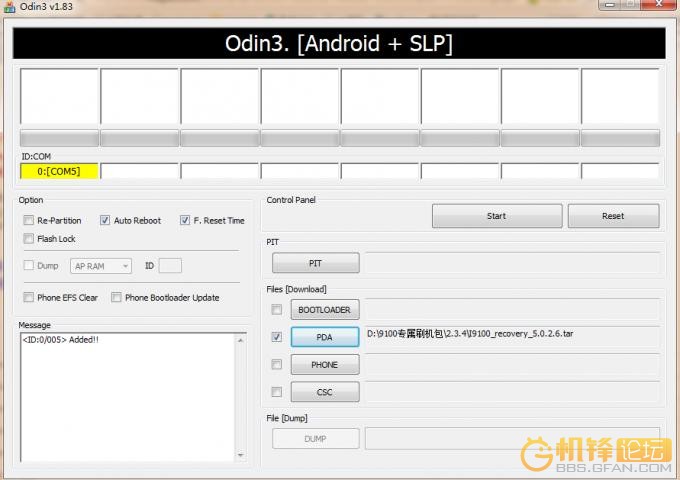Click the PHONE file button
Screen dimensions: 680x480
coord(325,364)
